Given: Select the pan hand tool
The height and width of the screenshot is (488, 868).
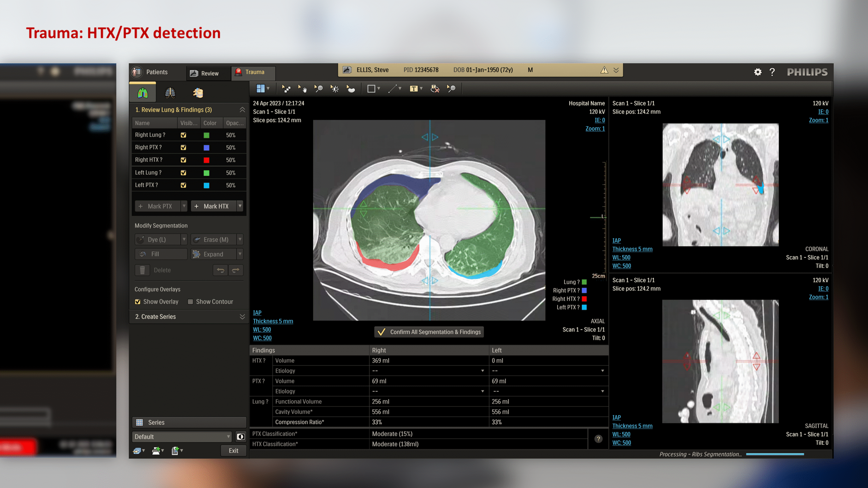Looking at the screenshot, I should coord(302,89).
